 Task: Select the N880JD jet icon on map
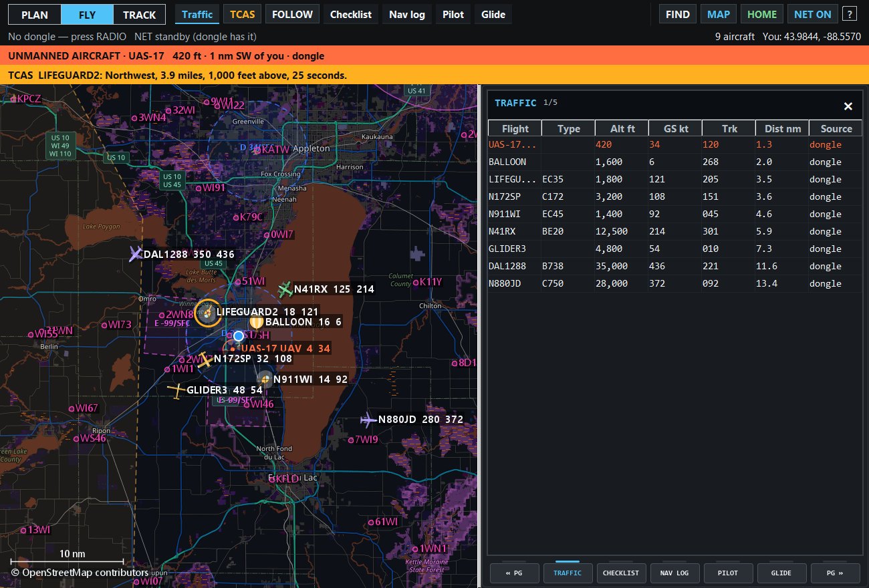click(x=368, y=420)
